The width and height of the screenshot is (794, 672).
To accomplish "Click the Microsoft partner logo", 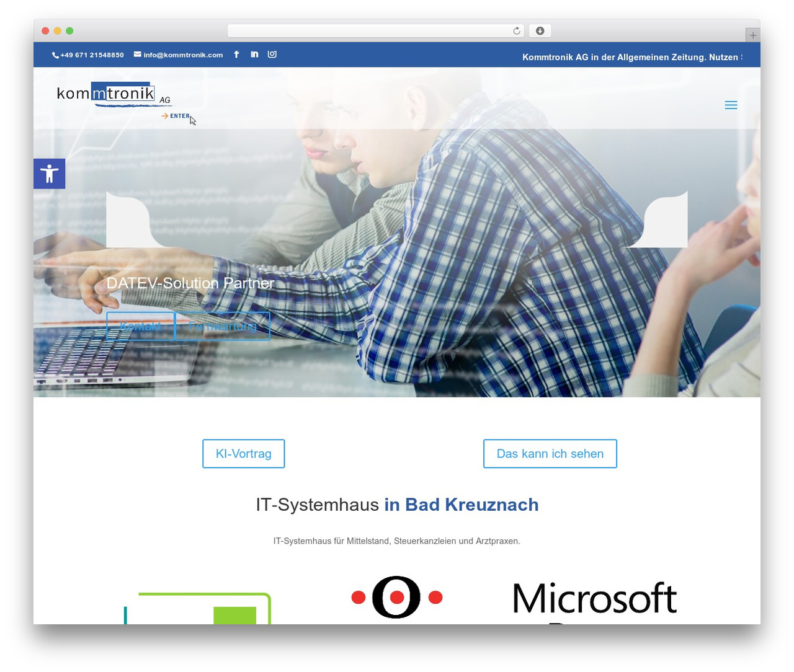I will pyautogui.click(x=595, y=601).
